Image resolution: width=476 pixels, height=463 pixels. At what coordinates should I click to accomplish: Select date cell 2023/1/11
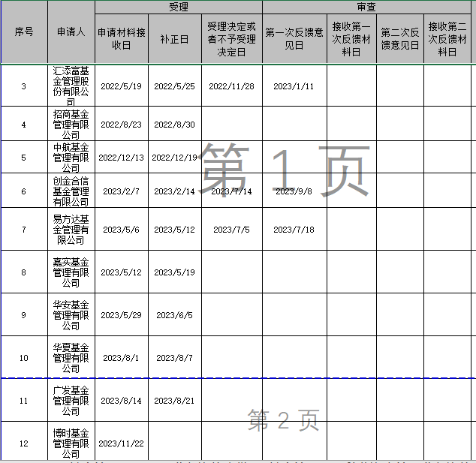[x=294, y=86]
